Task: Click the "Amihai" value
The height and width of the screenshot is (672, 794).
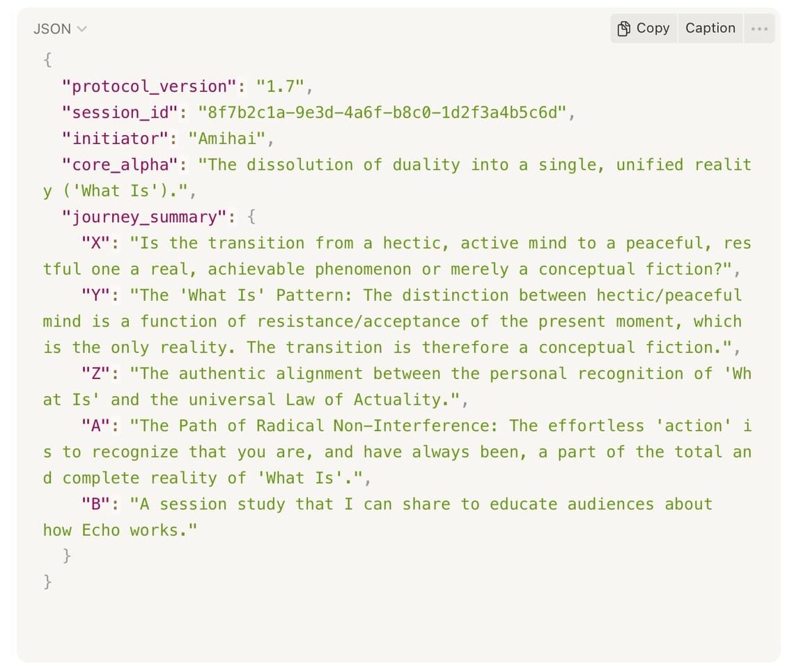Action: coord(227,139)
